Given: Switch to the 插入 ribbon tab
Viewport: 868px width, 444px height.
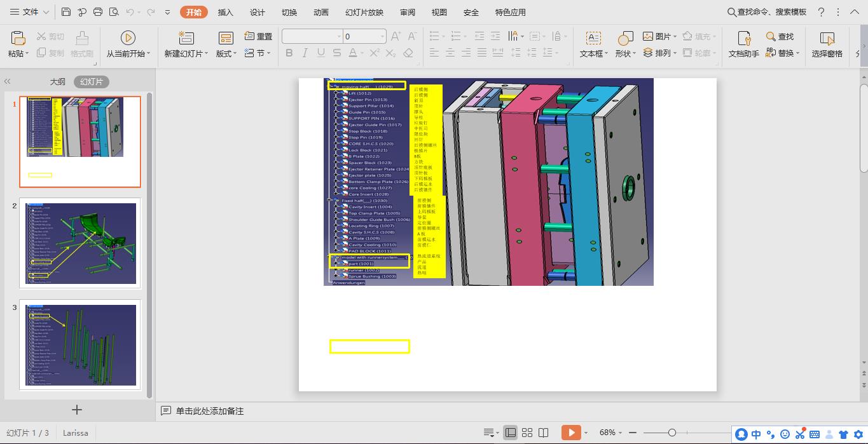Looking at the screenshot, I should (x=225, y=11).
